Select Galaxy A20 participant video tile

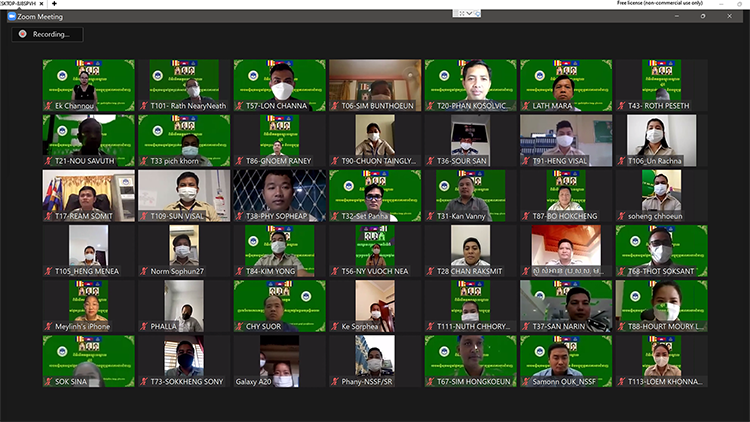coord(280,361)
